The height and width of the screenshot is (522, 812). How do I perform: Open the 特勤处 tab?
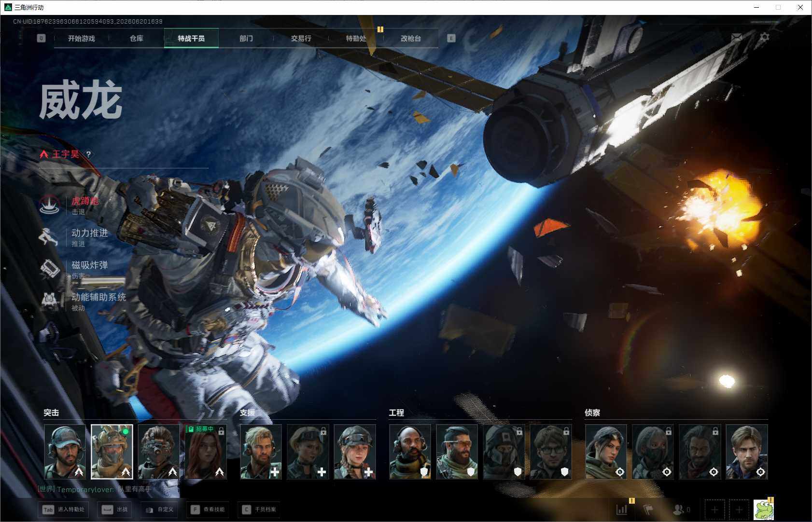click(356, 38)
